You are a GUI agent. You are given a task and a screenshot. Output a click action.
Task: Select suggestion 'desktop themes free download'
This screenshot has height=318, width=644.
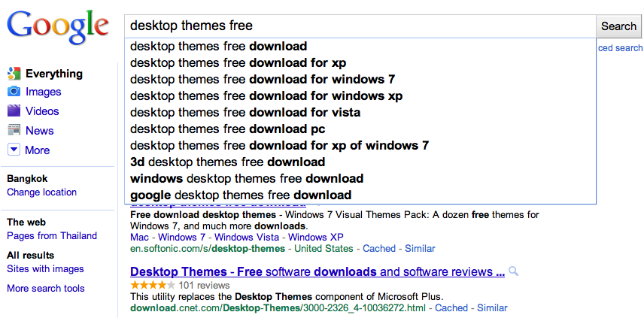pyautogui.click(x=360, y=47)
